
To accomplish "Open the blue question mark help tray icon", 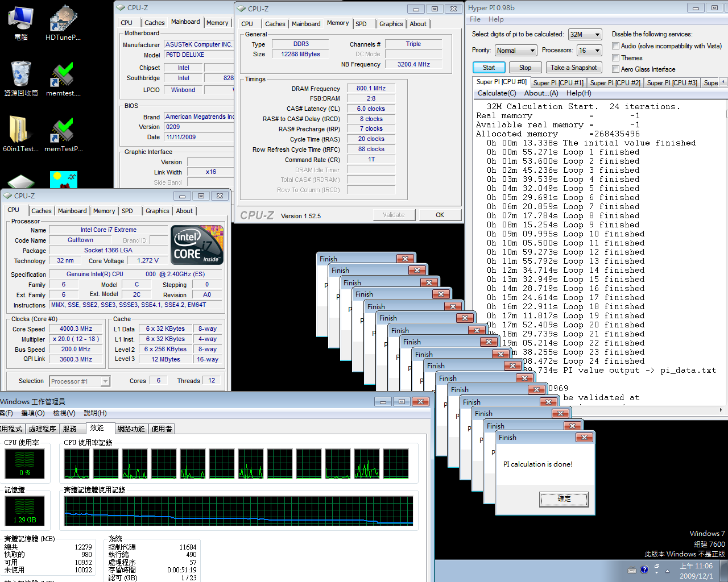I will point(644,570).
